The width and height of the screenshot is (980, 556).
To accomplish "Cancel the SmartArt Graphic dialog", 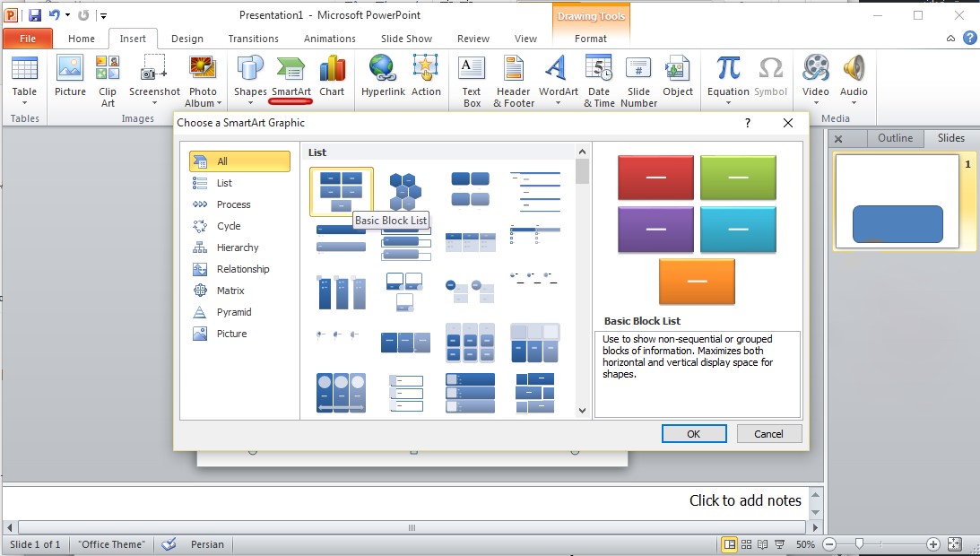I will [x=768, y=434].
